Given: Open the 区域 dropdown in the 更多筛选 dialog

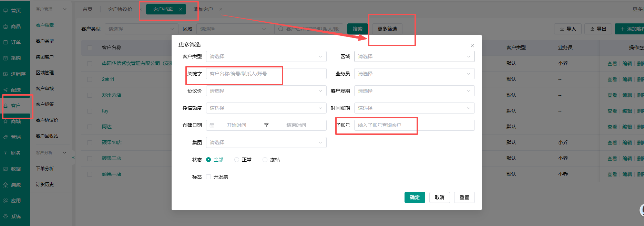Looking at the screenshot, I should click(x=415, y=56).
